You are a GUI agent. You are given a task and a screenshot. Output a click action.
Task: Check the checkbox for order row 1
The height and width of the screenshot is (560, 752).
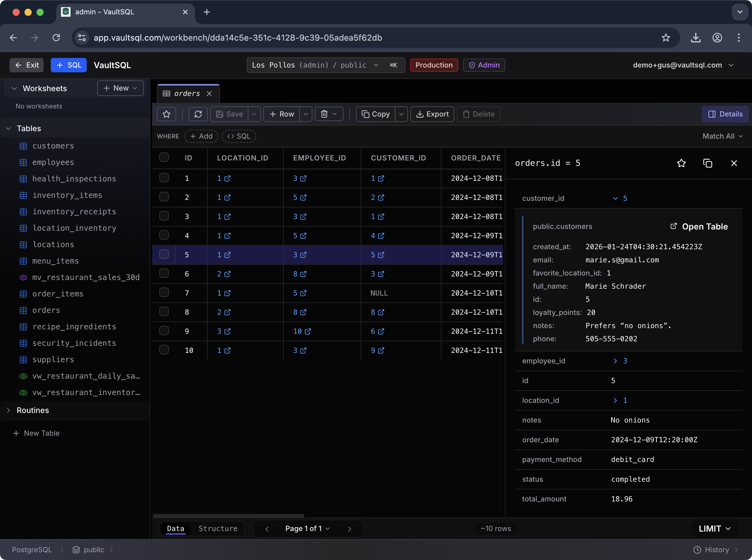[x=164, y=178]
